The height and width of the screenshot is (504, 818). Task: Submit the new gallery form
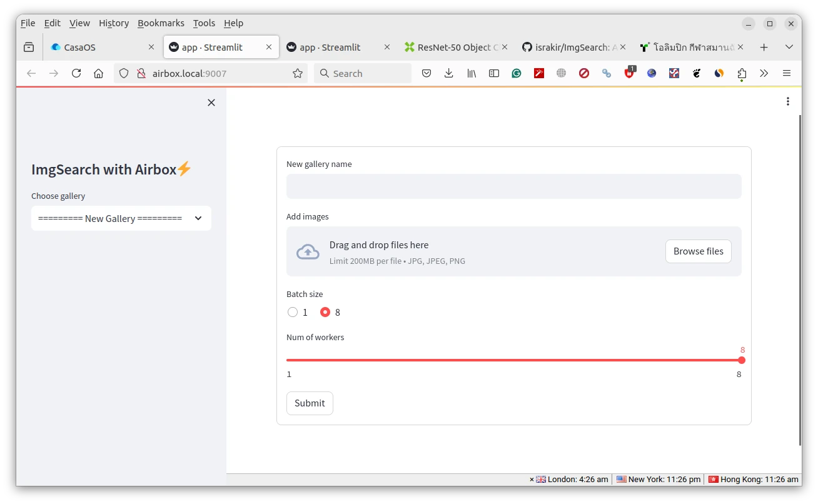point(310,403)
